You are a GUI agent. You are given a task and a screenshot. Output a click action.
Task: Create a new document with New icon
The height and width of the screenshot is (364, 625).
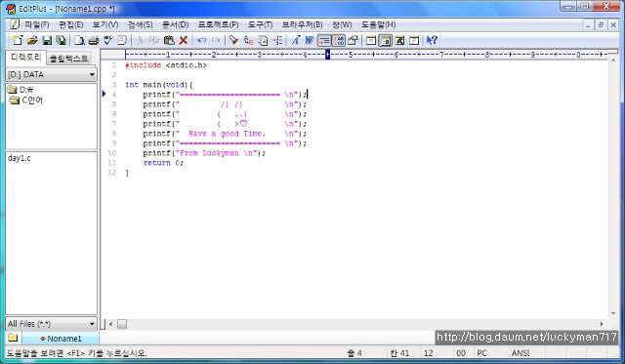[18, 40]
